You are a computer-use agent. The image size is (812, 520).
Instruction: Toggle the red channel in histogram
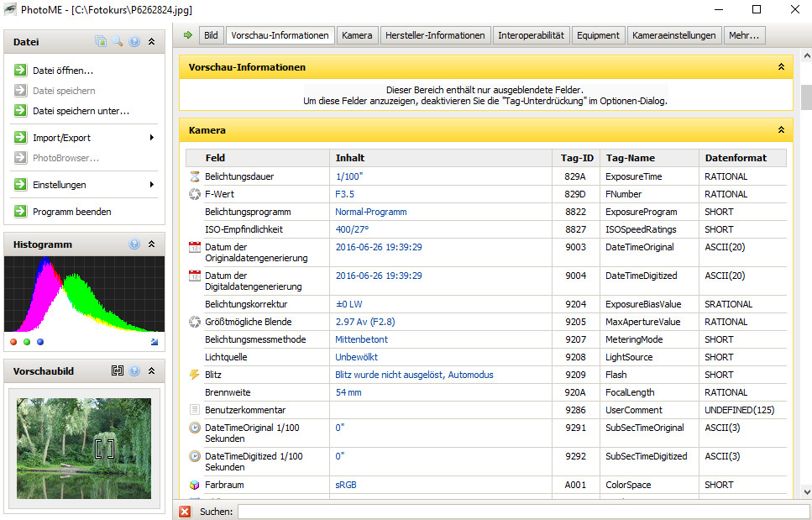13,342
